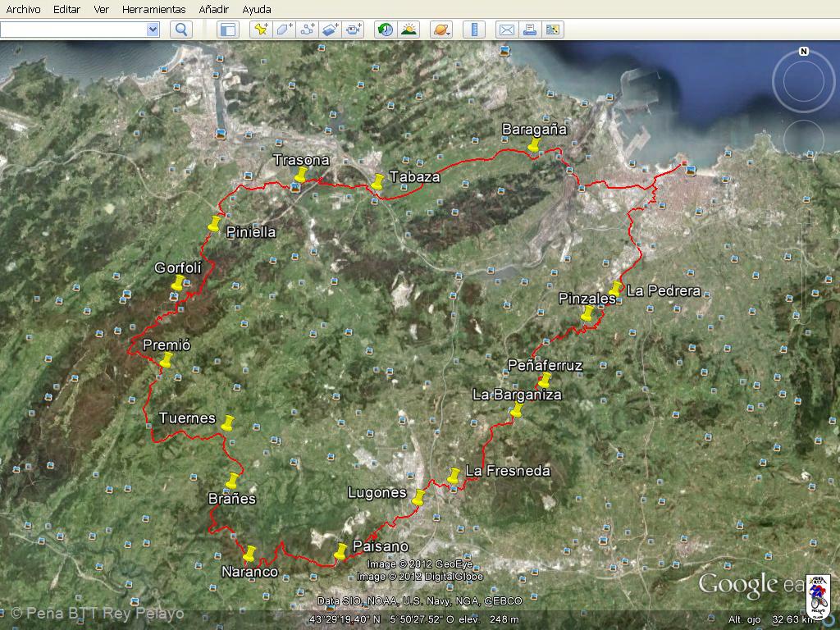Toggle the sidebar panel button

(227, 30)
